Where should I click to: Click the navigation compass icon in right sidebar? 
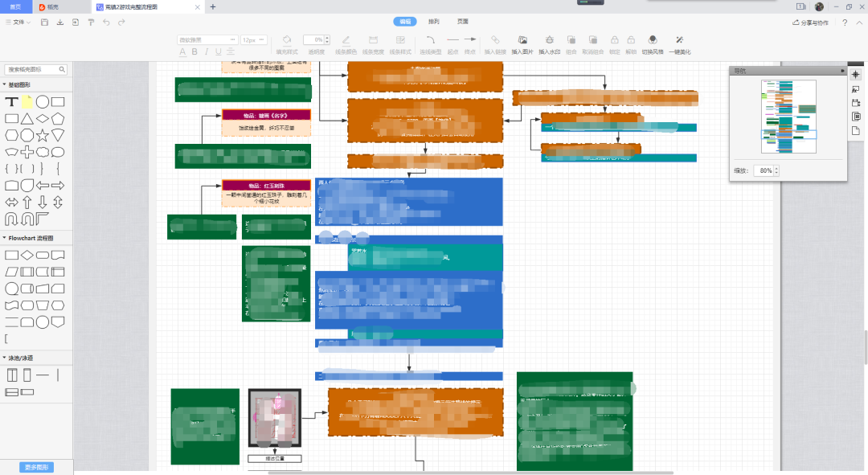coord(856,74)
